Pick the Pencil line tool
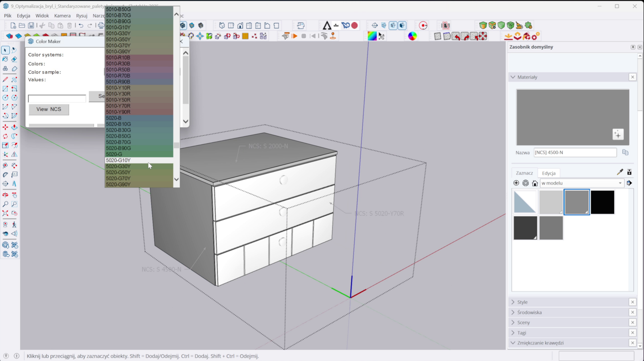This screenshot has width=644, height=361. coord(5,80)
